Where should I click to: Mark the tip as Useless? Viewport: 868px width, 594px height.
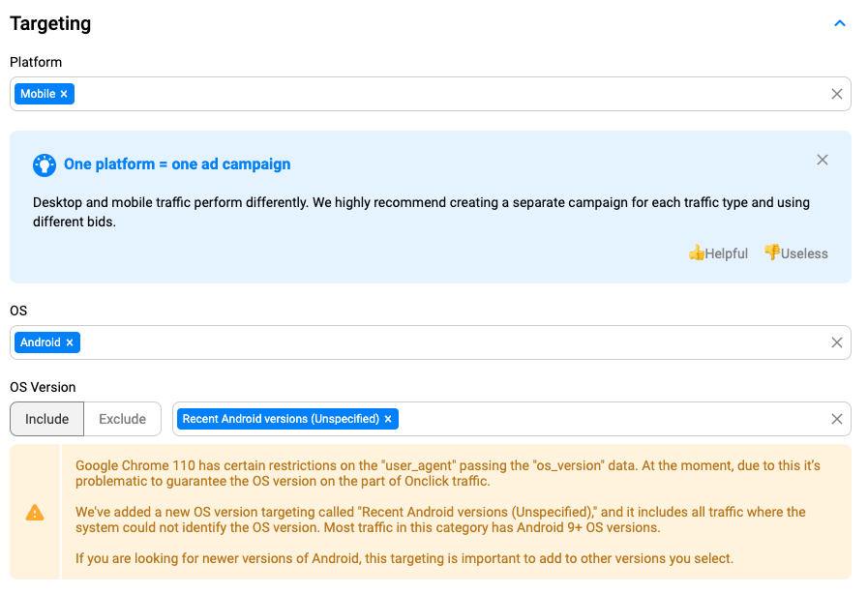[x=796, y=253]
